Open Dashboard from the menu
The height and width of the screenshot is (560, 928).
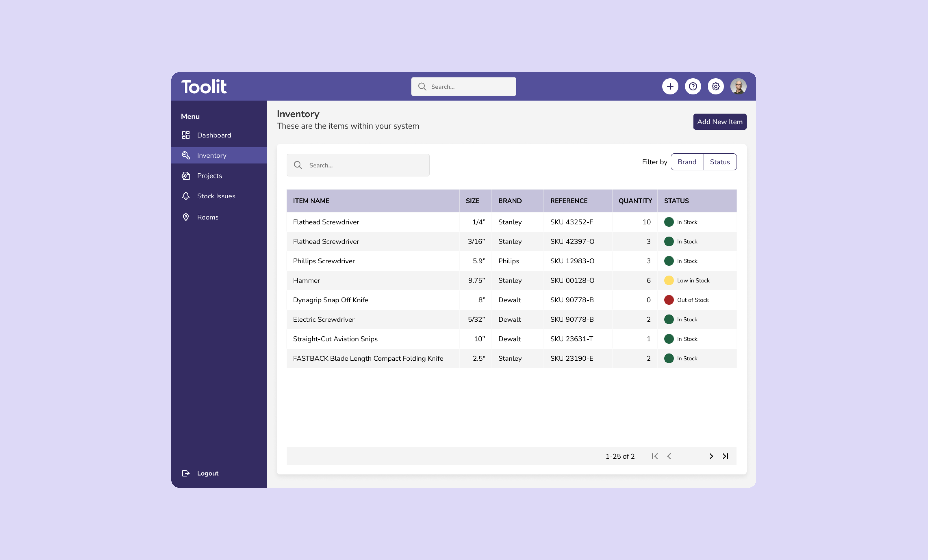tap(214, 135)
